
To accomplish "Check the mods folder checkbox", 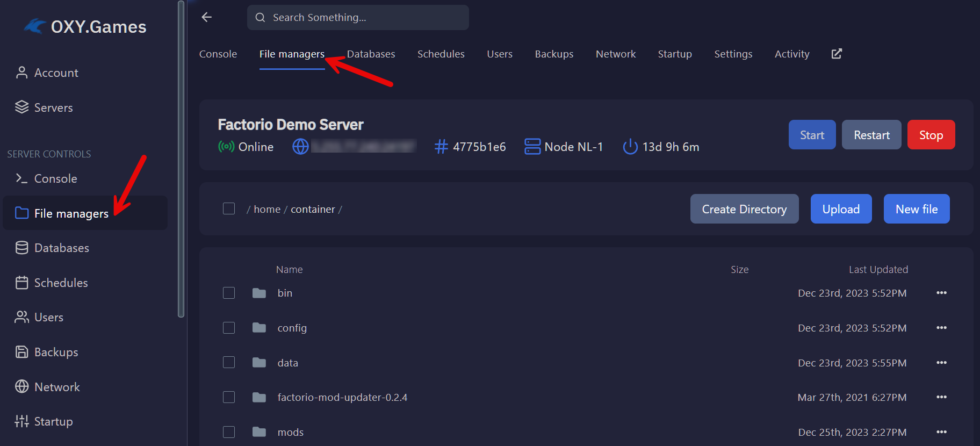I will point(229,432).
